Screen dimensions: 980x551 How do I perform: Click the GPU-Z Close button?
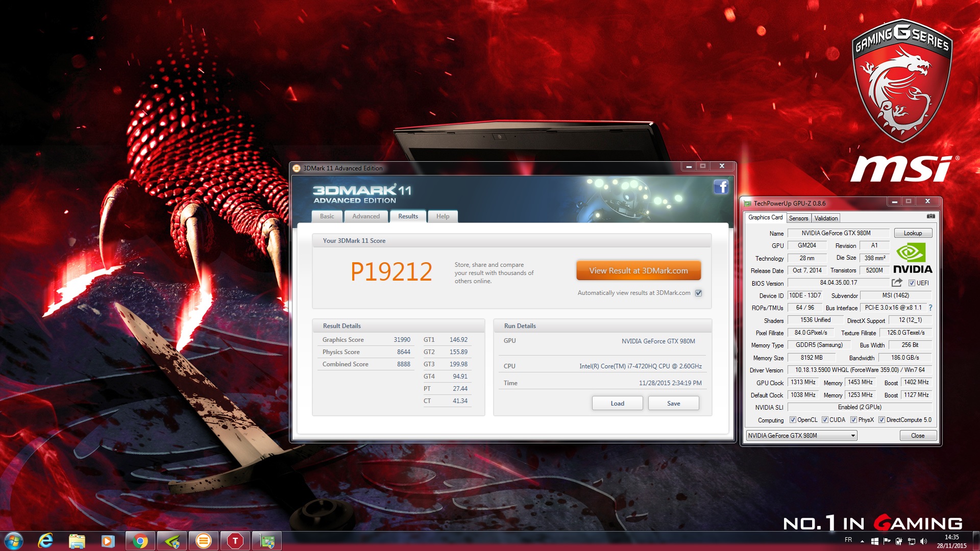coord(918,436)
